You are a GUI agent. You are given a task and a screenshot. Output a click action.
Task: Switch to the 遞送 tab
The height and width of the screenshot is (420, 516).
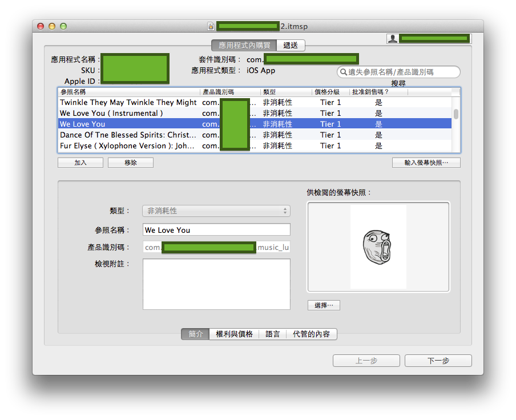coord(291,45)
